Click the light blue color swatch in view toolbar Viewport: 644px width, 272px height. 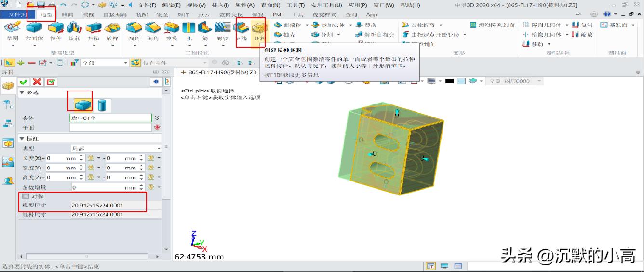(461, 81)
